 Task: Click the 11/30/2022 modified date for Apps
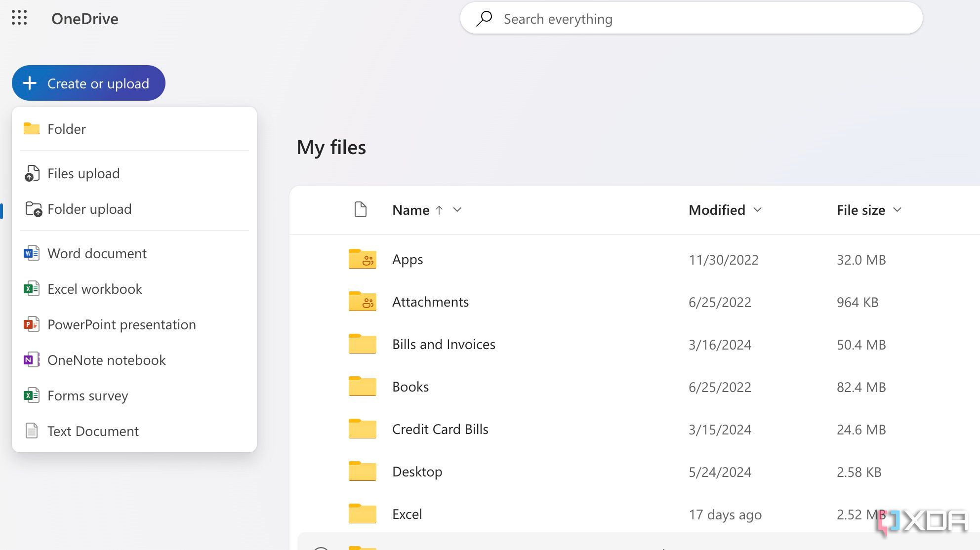tap(724, 260)
